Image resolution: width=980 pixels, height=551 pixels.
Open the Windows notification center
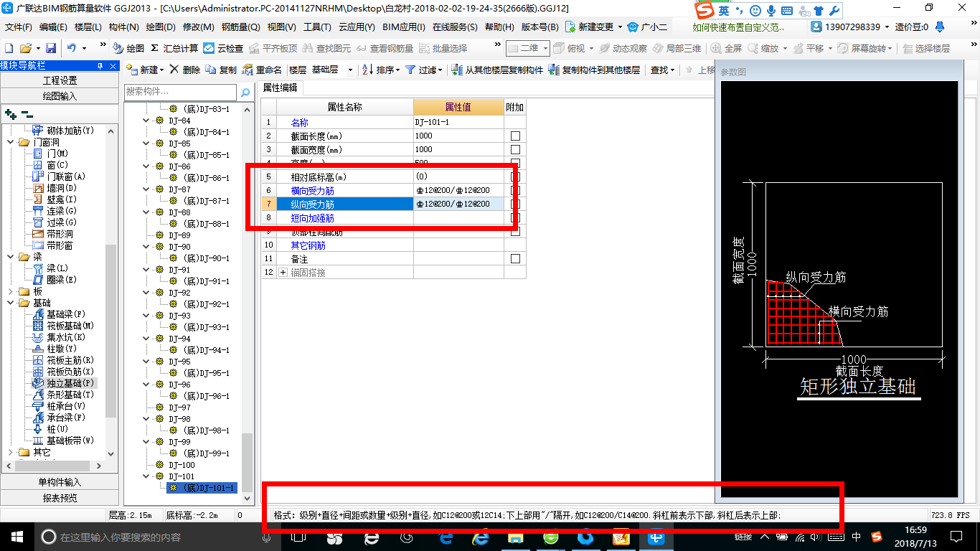point(956,537)
